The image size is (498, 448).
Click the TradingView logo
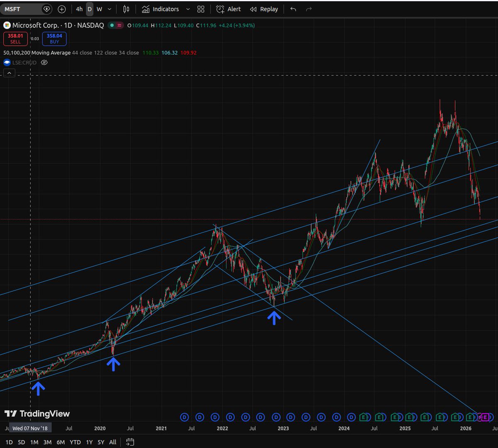(37, 414)
